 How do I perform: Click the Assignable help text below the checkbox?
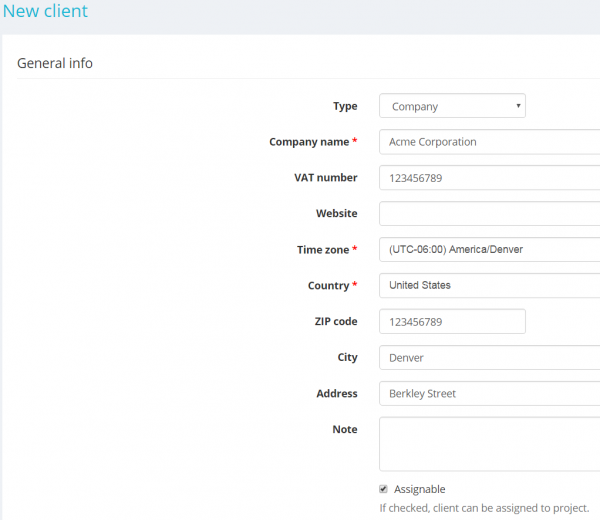point(484,508)
